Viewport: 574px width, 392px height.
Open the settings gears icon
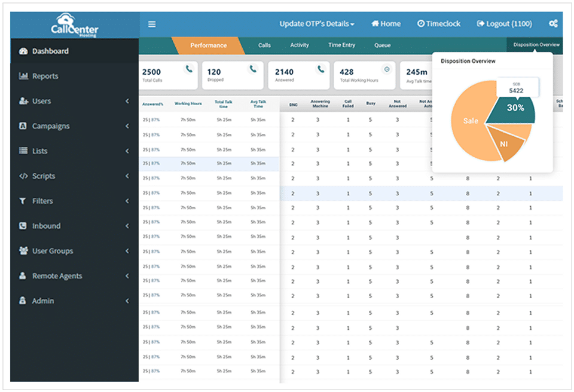point(553,24)
